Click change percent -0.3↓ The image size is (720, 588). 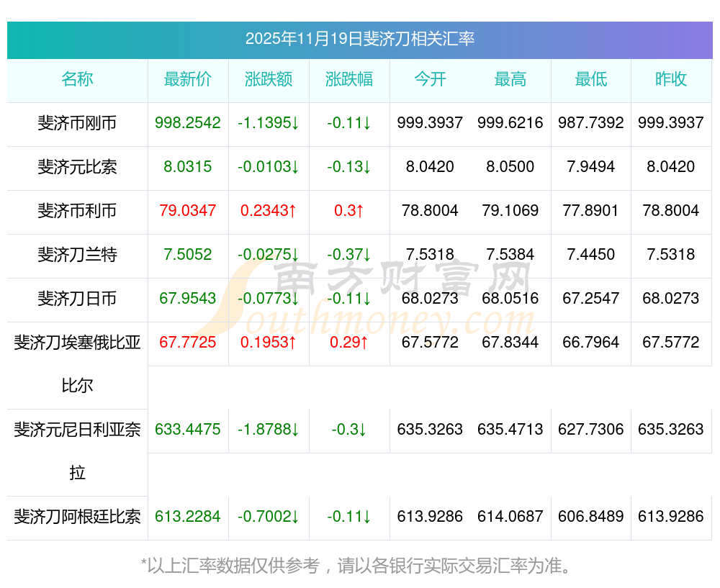(349, 430)
